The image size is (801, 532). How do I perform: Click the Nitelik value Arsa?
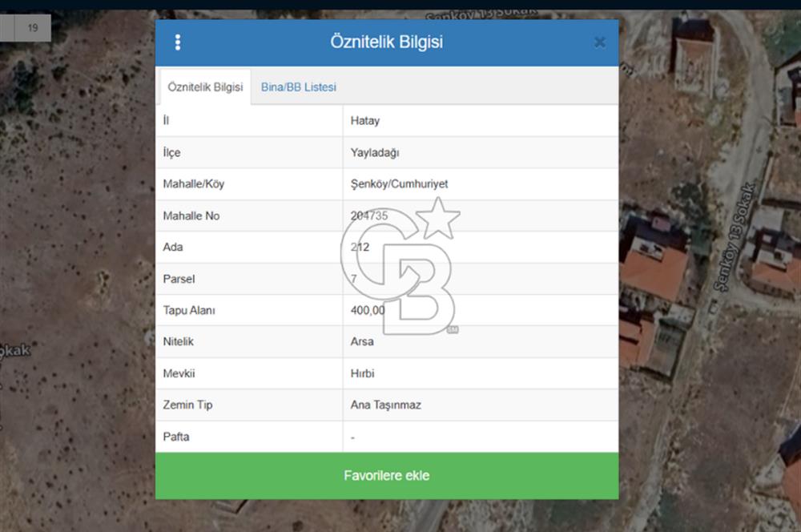point(362,341)
